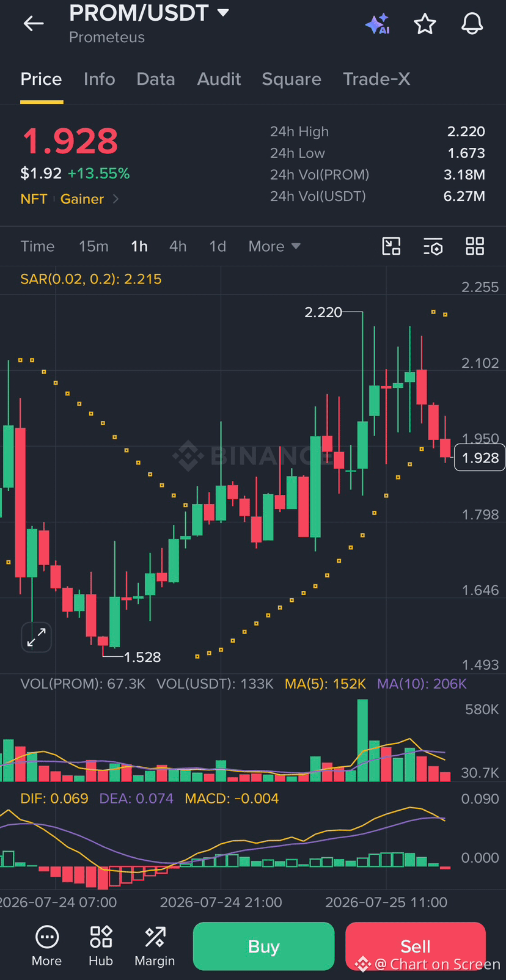Viewport: 506px width, 980px height.
Task: Switch to the Info tab
Action: coord(99,79)
